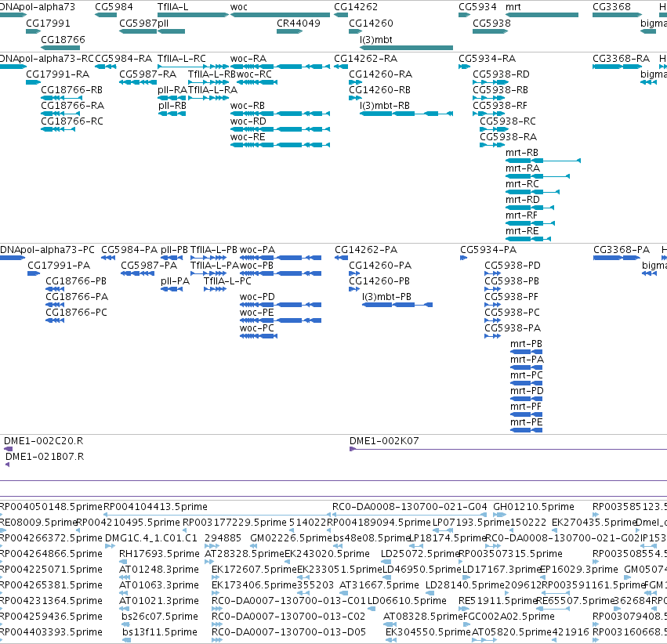Select the CG14262-PA protein label
The image size is (667, 644).
366,249
